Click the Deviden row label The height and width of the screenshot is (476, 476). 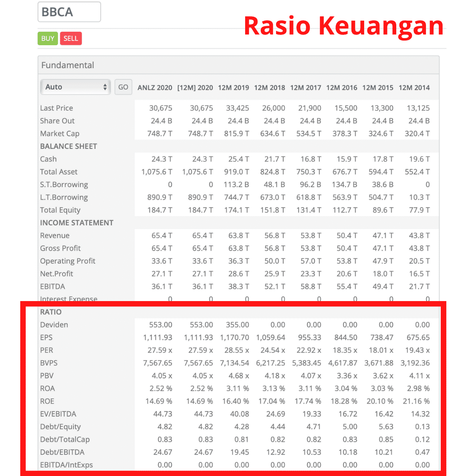tap(54, 324)
